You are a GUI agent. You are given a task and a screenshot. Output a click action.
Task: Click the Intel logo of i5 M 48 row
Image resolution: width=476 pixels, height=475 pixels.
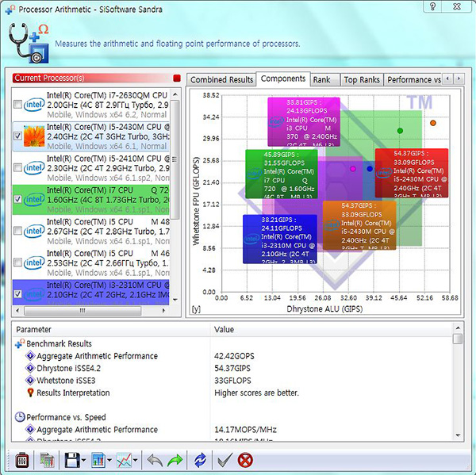[34, 231]
